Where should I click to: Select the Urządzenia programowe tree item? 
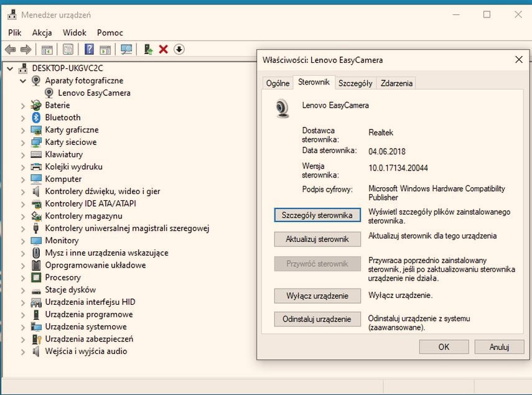click(x=88, y=314)
